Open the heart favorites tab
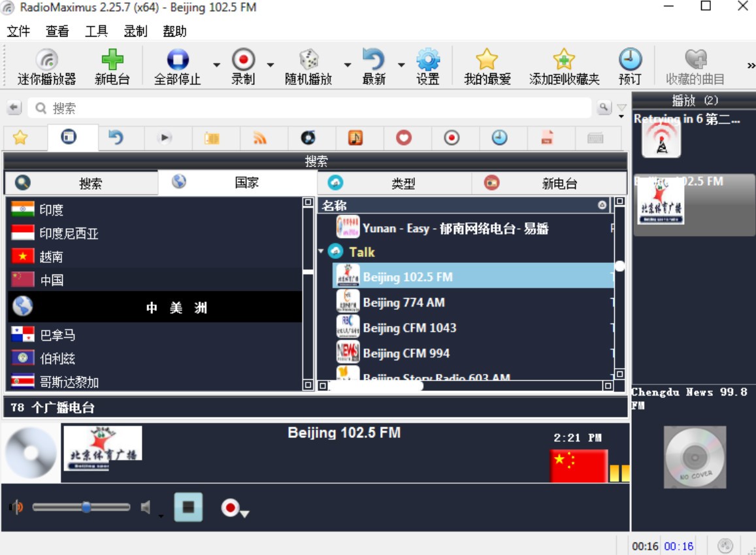756x555 pixels. click(404, 138)
